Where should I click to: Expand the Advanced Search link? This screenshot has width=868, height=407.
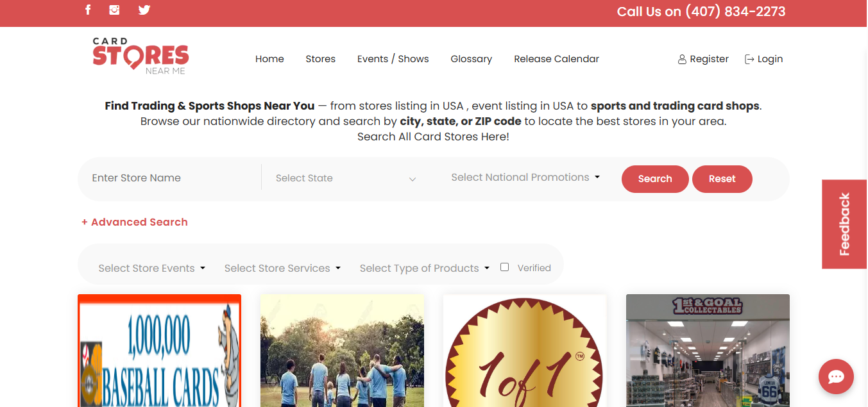pyautogui.click(x=135, y=222)
